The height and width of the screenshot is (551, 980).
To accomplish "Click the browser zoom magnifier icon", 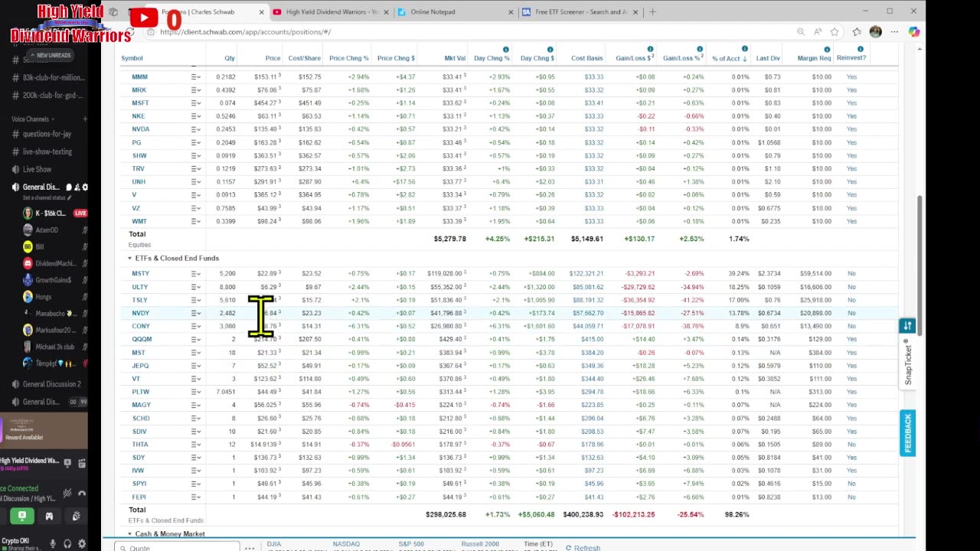I will [801, 32].
